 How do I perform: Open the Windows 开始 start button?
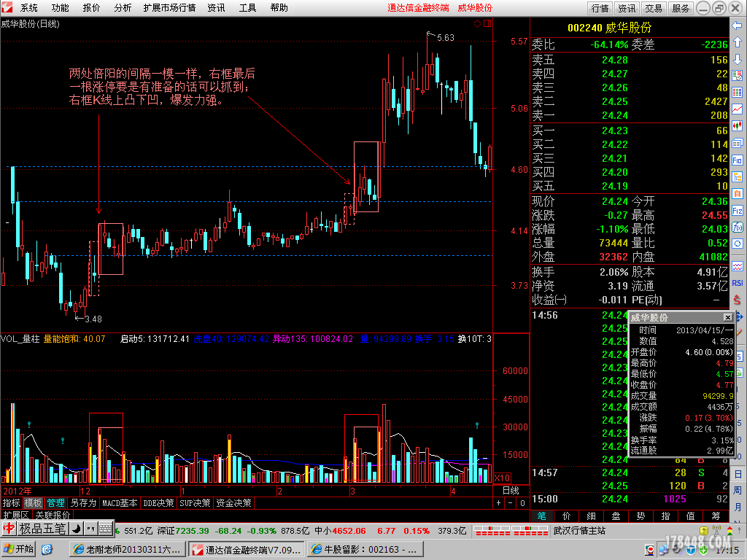[x=19, y=549]
